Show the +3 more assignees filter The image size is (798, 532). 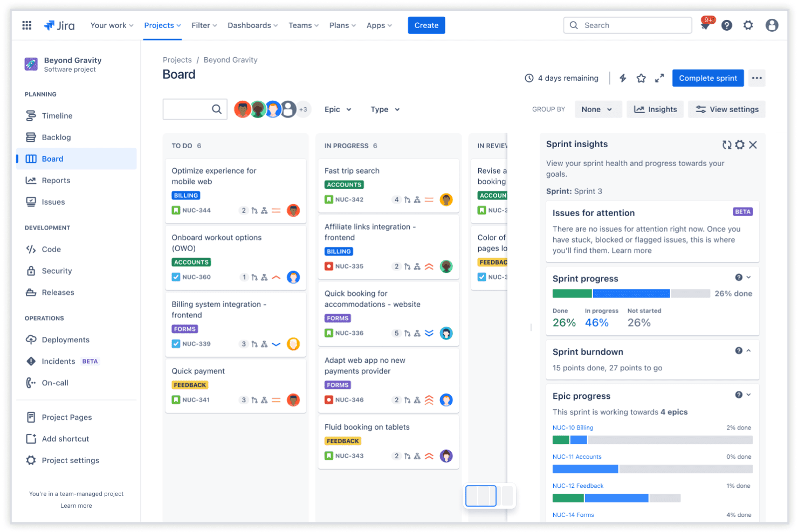(304, 109)
